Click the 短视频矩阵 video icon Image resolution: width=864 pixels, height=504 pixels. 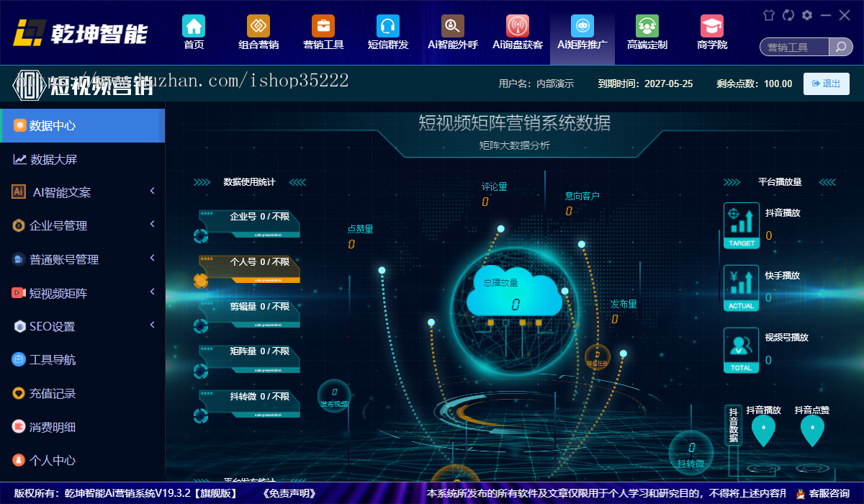19,293
